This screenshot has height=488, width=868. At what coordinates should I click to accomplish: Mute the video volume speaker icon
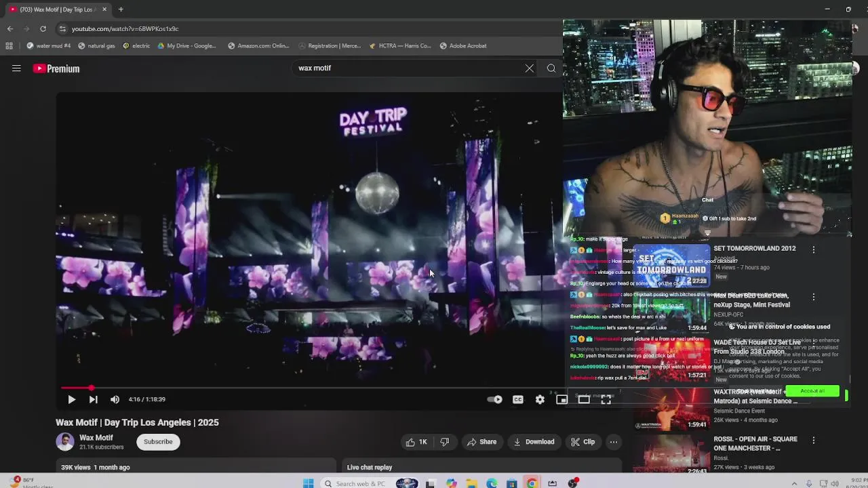tap(115, 399)
